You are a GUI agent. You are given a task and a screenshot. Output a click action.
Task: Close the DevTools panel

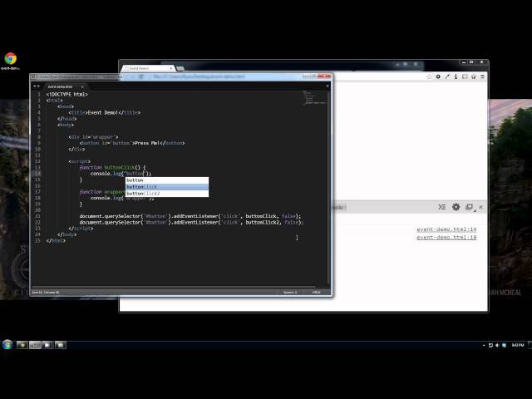(480, 207)
